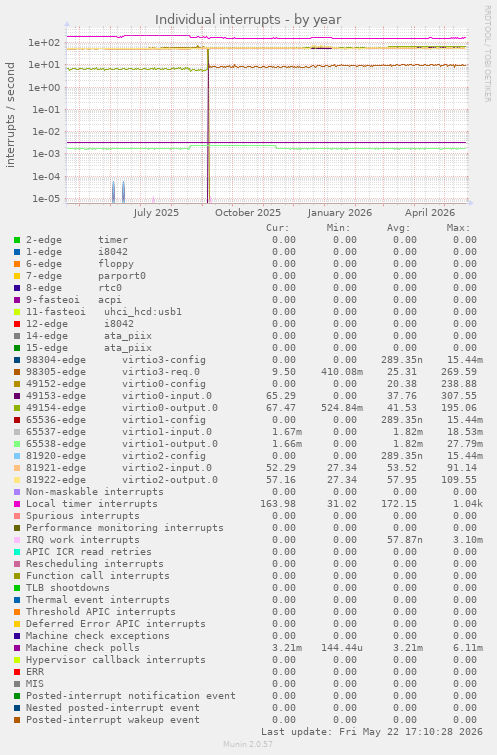Click the April 2026 axis label
Image resolution: width=497 pixels, height=755 pixels.
point(430,213)
